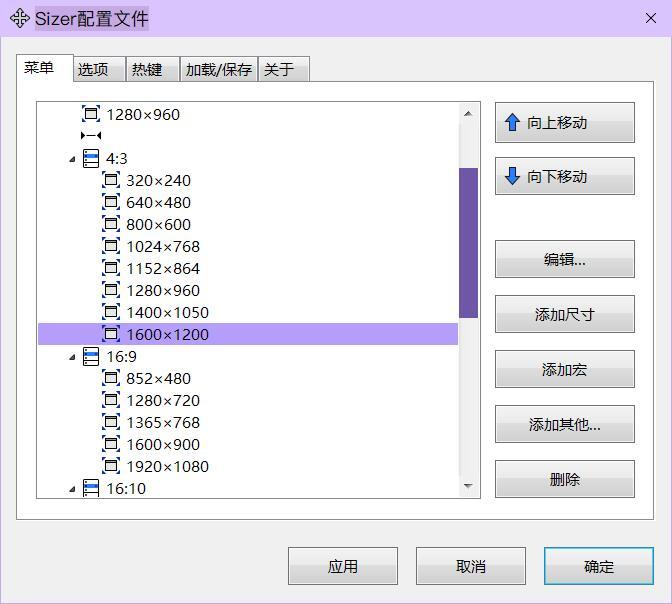This screenshot has height=604, width=672.
Task: Select the separator line icon entry
Action: [91, 136]
